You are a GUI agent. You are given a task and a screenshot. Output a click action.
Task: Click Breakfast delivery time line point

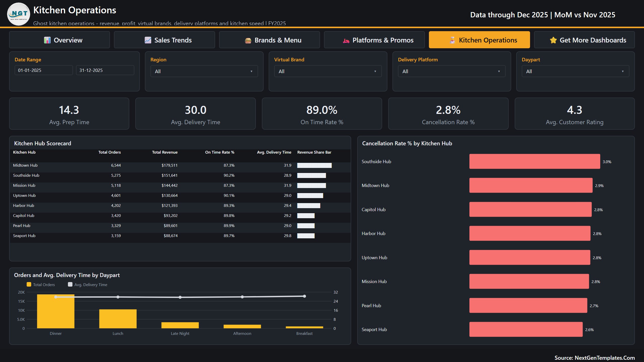point(304,296)
